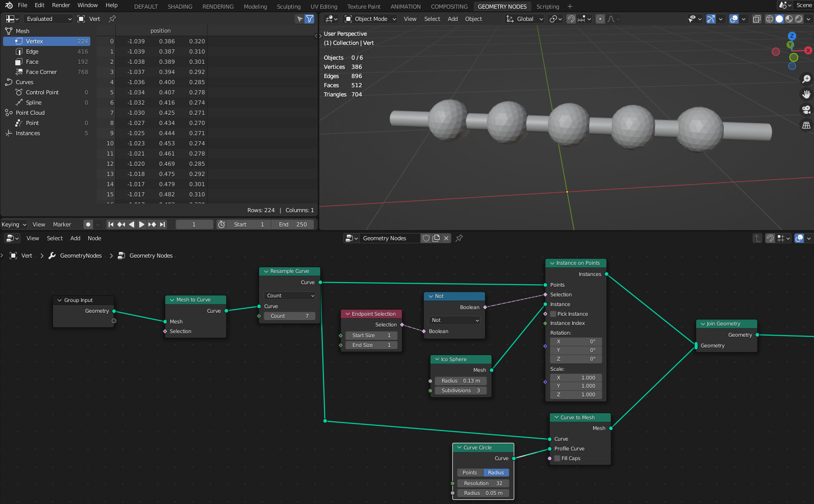Open the Render menu
The height and width of the screenshot is (504, 814).
click(x=61, y=5)
